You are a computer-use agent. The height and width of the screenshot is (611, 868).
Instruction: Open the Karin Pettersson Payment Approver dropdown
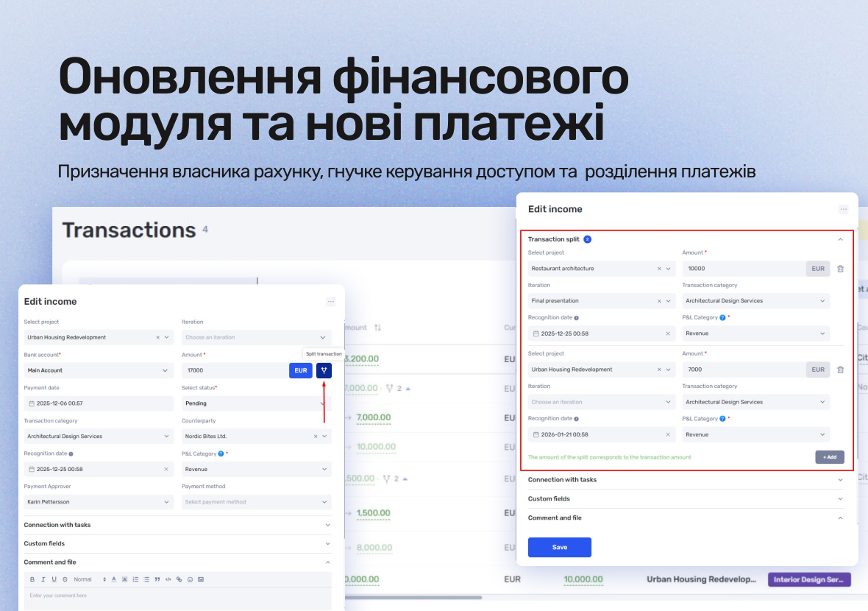coord(99,502)
